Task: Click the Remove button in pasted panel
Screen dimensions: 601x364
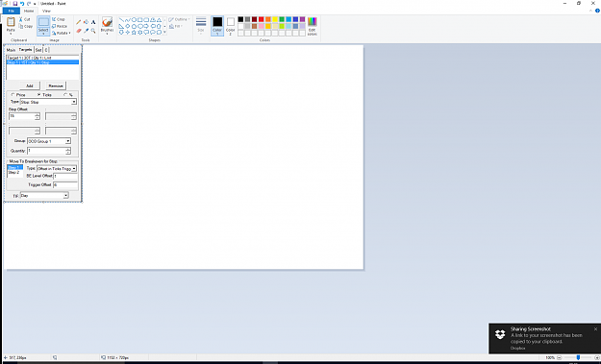Action: pos(56,85)
